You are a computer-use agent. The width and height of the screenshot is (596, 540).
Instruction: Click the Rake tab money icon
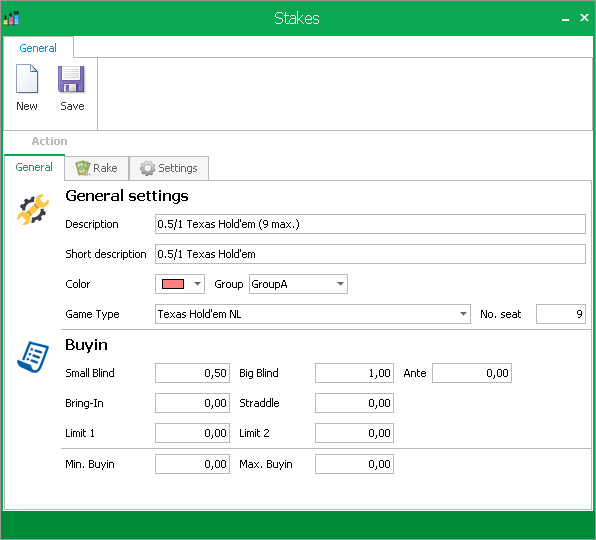click(83, 168)
